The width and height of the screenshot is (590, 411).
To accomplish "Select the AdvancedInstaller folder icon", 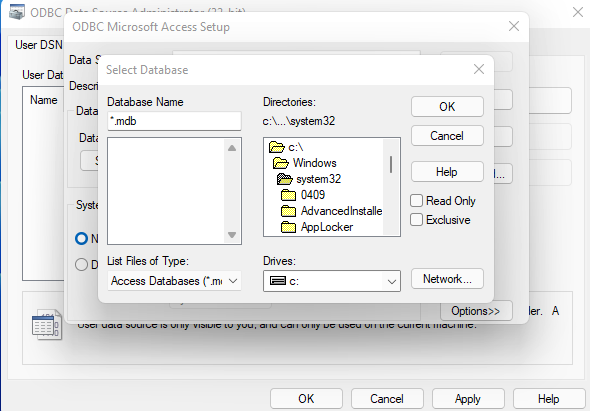I will click(x=289, y=211).
